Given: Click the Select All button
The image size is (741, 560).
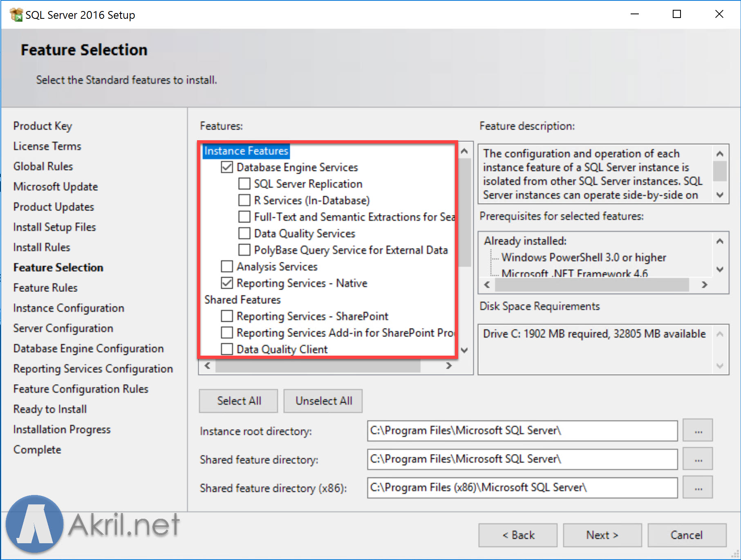Looking at the screenshot, I should pos(238,401).
